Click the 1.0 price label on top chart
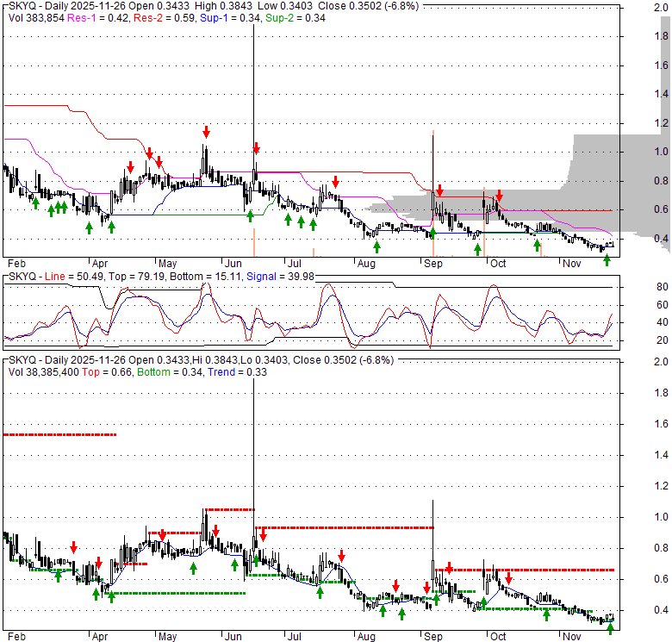This screenshot has width=672, height=642. pyautogui.click(x=662, y=152)
